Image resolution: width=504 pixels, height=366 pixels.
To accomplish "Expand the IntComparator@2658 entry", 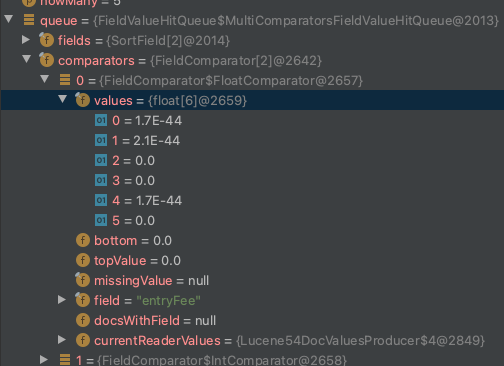I will (44, 360).
